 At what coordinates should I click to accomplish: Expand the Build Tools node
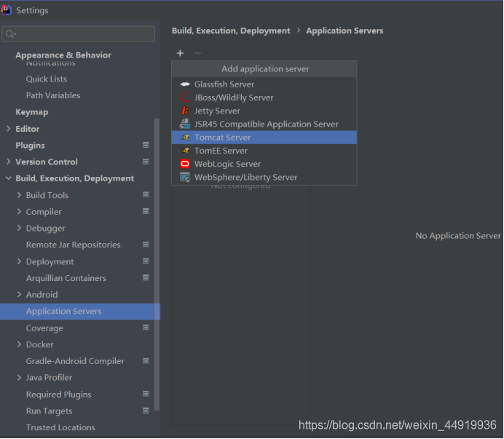click(x=19, y=195)
